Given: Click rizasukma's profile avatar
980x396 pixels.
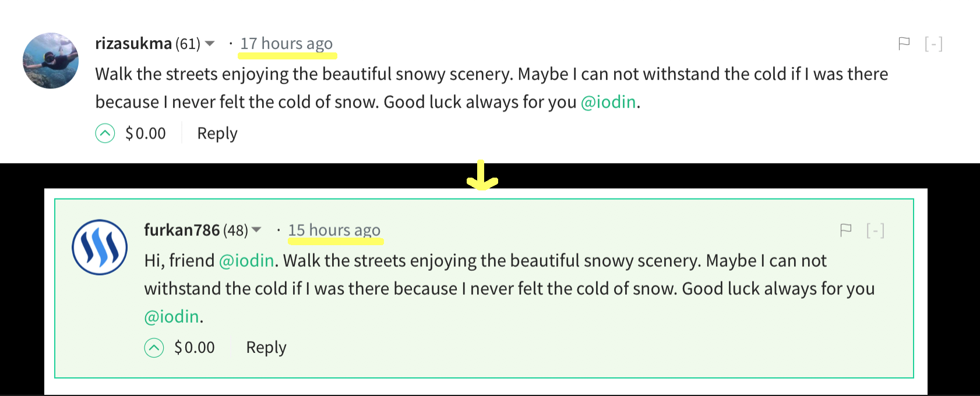Looking at the screenshot, I should pyautogui.click(x=51, y=61).
